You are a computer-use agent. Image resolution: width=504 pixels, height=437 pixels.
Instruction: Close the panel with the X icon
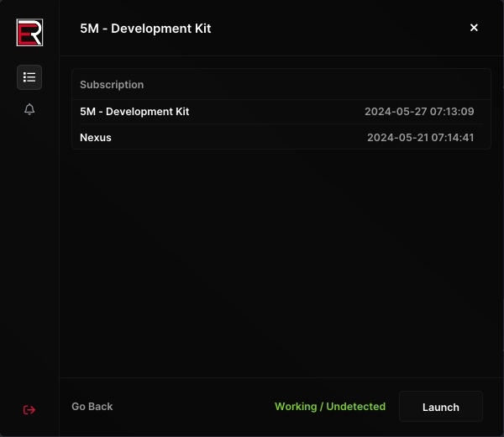pos(474,28)
